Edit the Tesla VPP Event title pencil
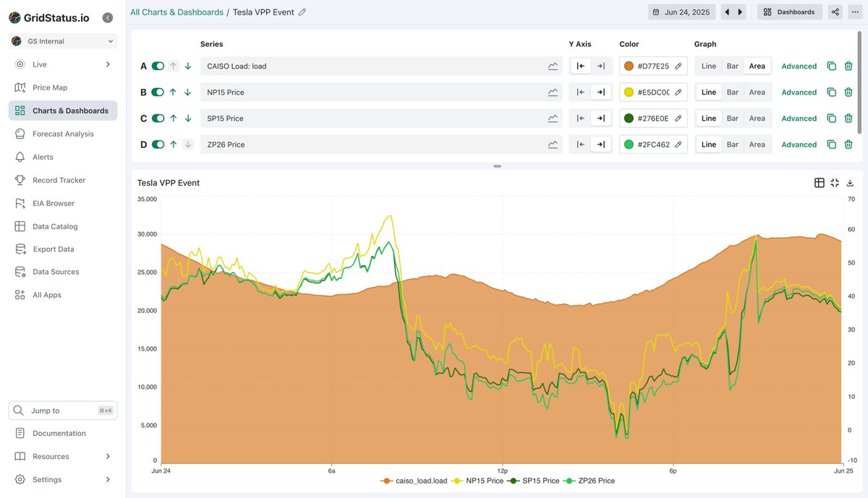This screenshot has height=498, width=868. (x=302, y=12)
